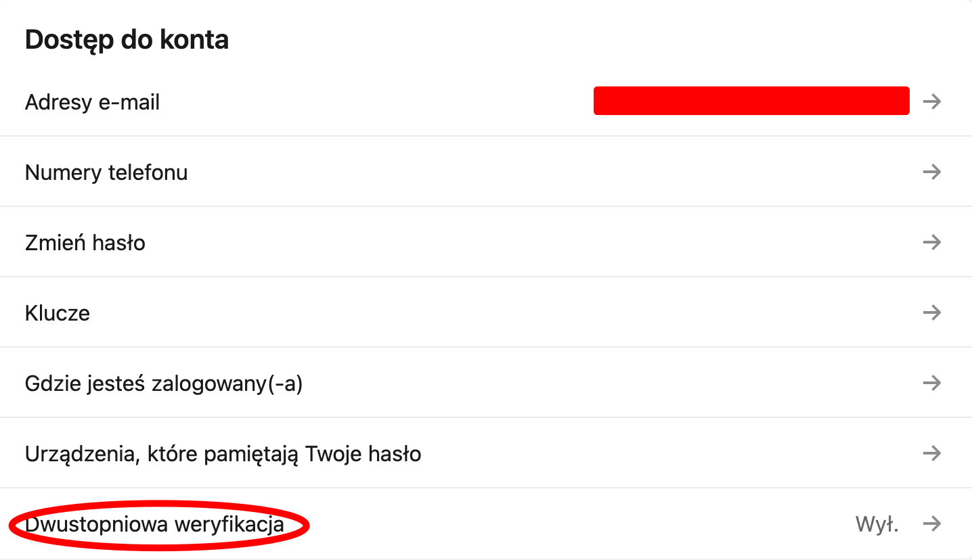Click the "Dostęp do konta" heading
The width and height of the screenshot is (972, 560).
[x=127, y=40]
